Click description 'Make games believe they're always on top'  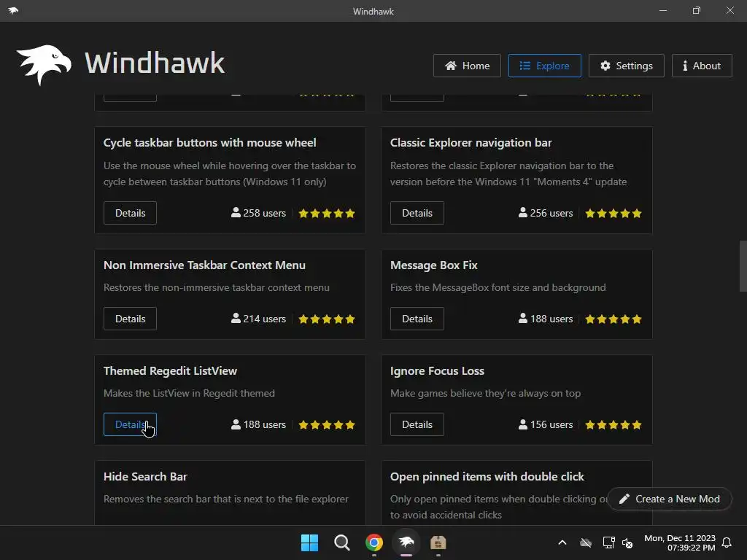click(485, 393)
